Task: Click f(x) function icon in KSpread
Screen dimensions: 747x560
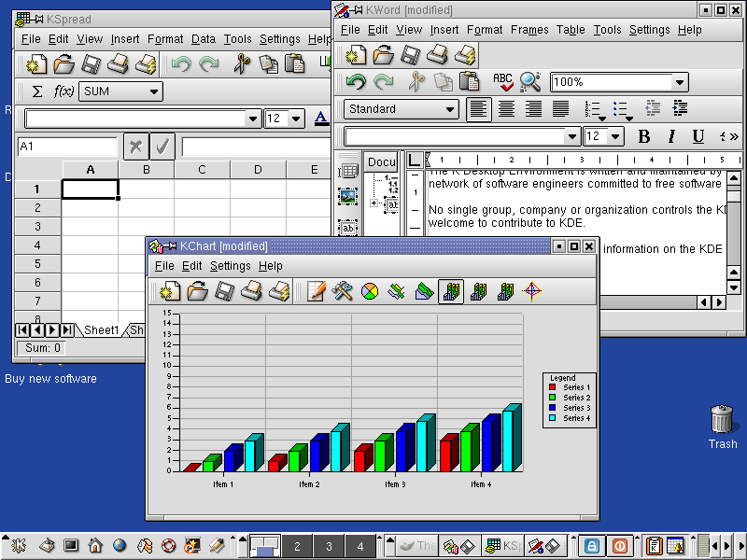Action: [63, 91]
